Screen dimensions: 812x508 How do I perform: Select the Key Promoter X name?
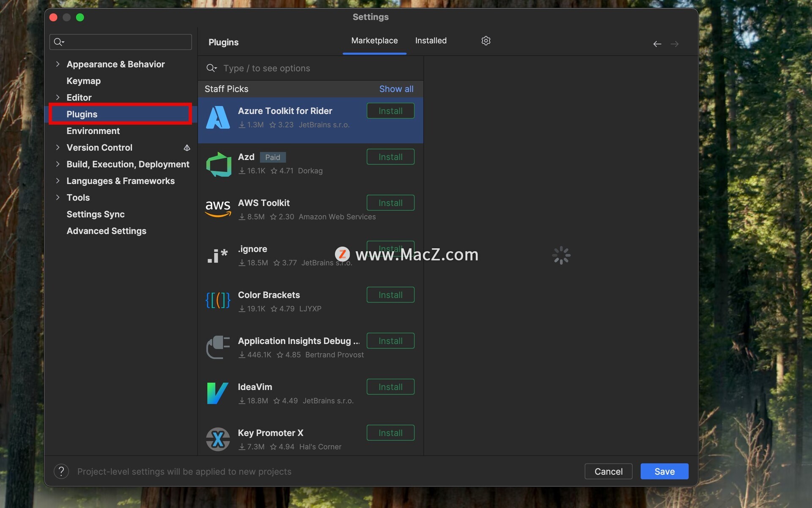coord(270,433)
